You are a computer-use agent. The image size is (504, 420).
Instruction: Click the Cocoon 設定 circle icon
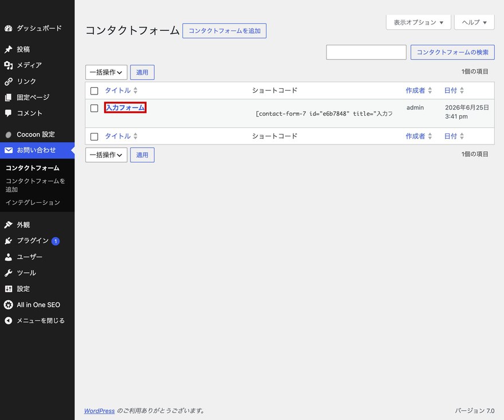point(9,135)
